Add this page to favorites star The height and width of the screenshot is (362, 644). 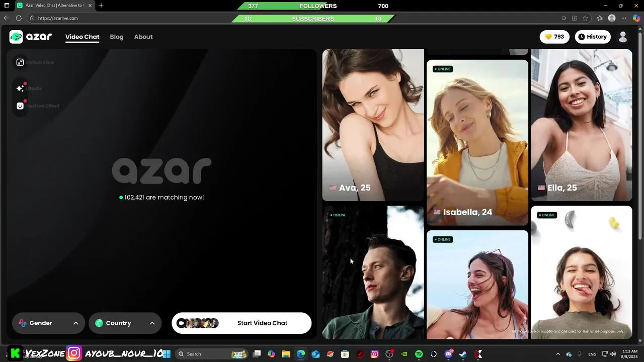tap(585, 18)
